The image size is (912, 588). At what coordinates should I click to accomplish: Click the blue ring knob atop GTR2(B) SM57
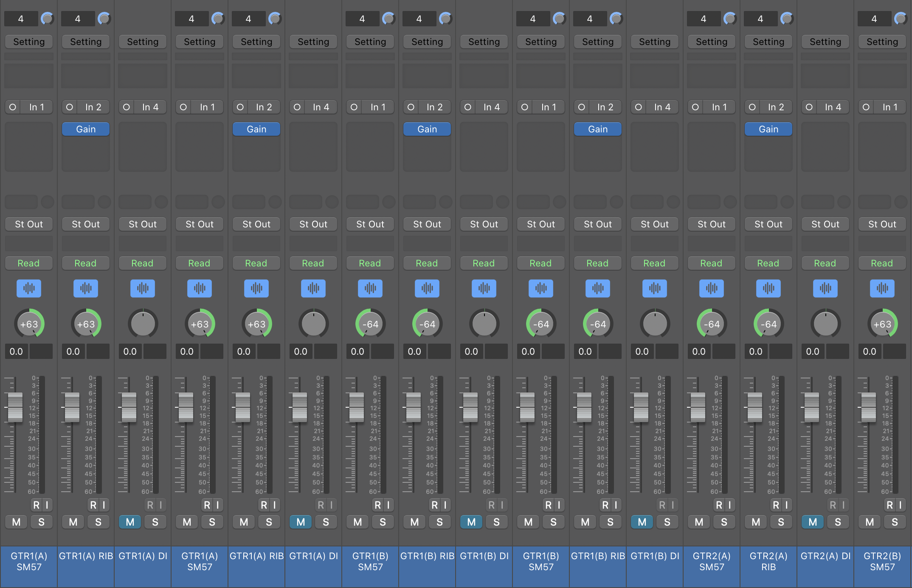click(x=901, y=19)
